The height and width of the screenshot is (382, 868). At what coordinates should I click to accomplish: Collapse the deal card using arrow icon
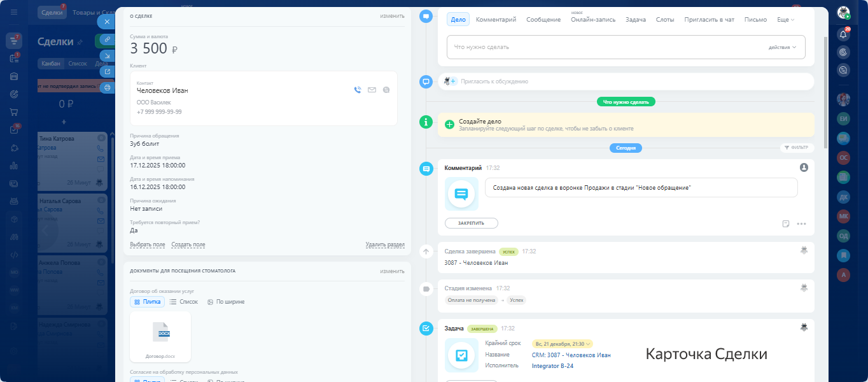[107, 55]
